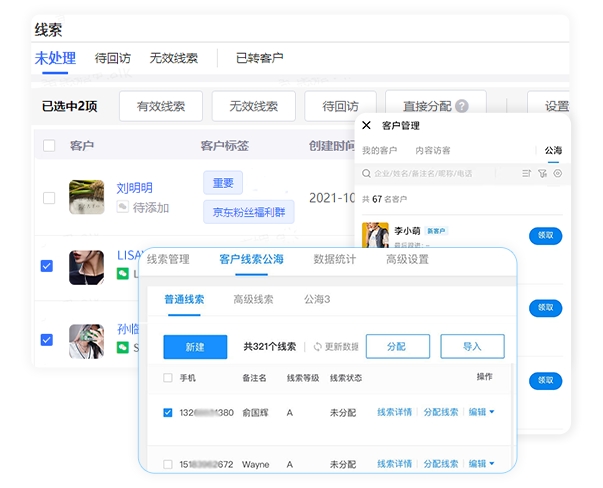Uncheck the checkbox for lead 俞国辉
Screen dimensions: 603x488
(167, 411)
